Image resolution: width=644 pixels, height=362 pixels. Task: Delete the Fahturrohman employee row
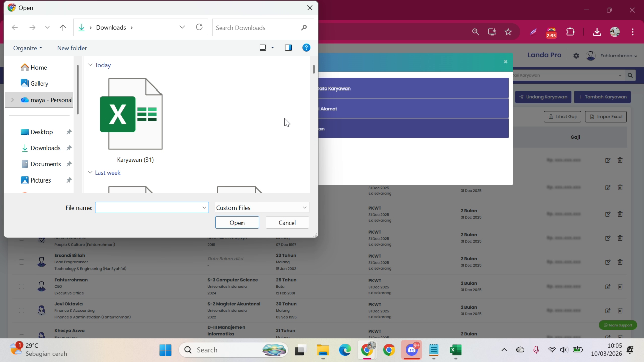point(620,286)
